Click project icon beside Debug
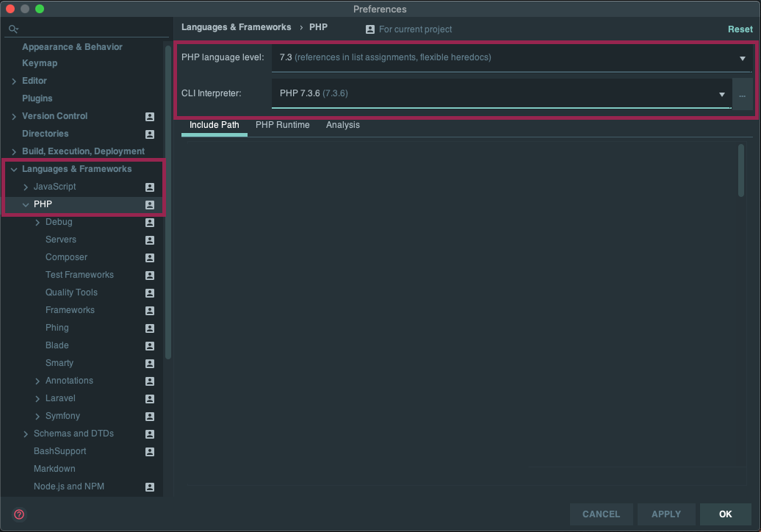This screenshot has width=761, height=532. click(150, 223)
